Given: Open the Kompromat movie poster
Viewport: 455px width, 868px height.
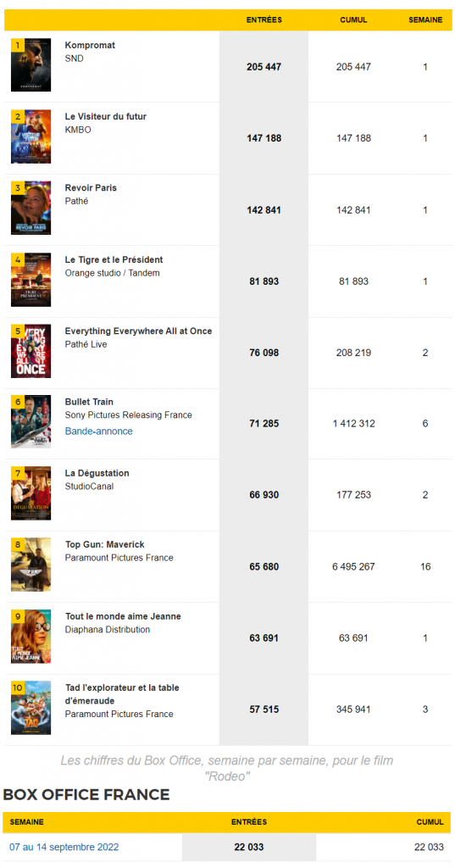Looking at the screenshot, I should tap(31, 64).
